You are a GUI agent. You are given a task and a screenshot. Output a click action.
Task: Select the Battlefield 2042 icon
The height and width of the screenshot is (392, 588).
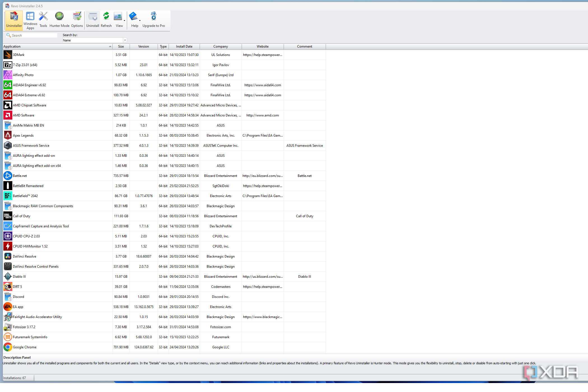[x=8, y=196]
